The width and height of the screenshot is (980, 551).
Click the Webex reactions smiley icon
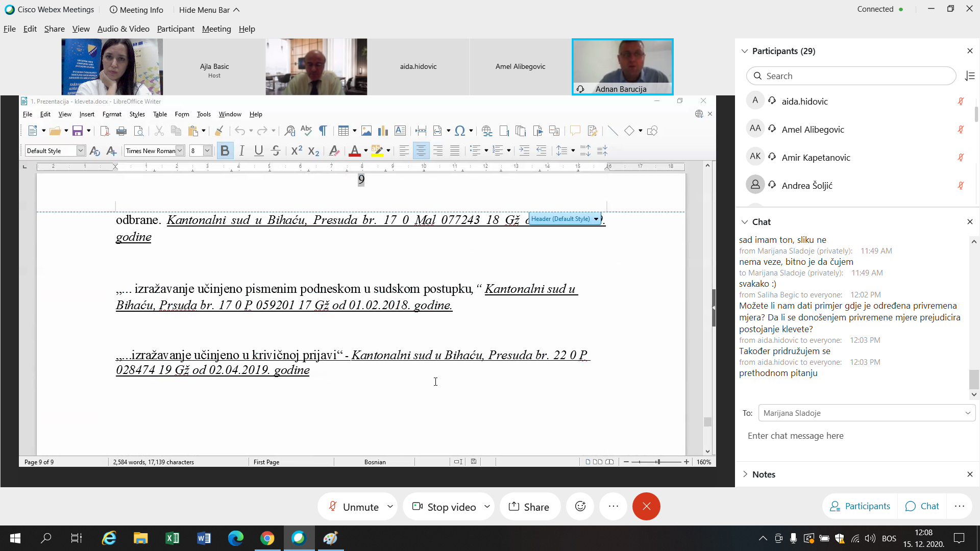coord(580,507)
